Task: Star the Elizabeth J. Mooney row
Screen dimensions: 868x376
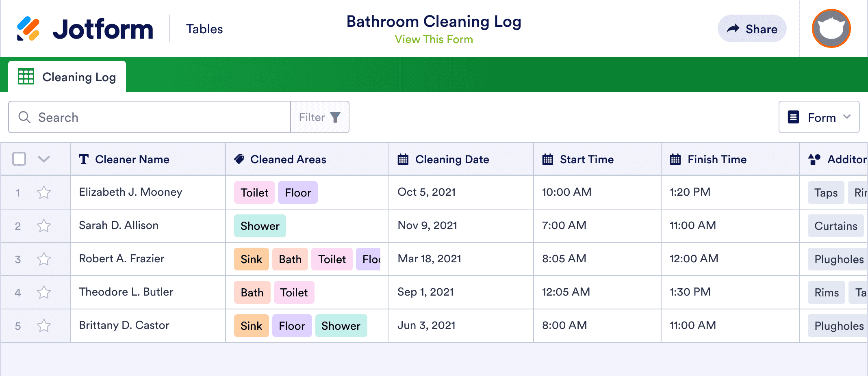Action: [x=44, y=192]
